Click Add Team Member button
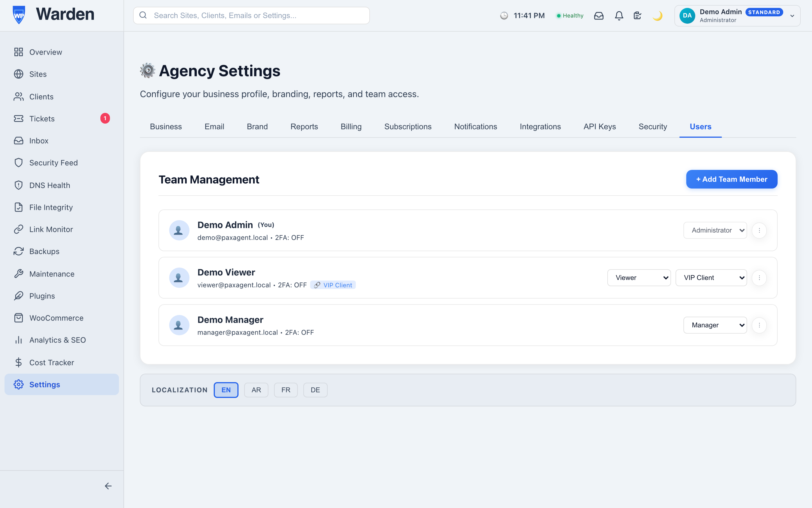The image size is (812, 508). (731, 179)
